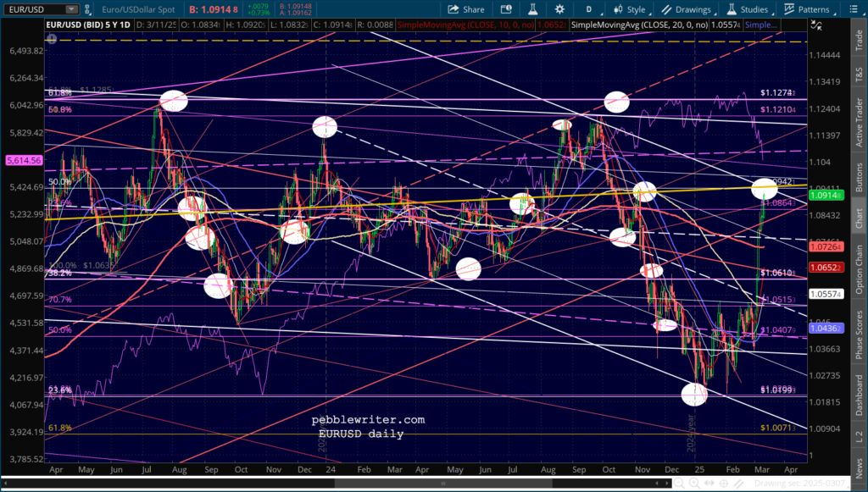The image size is (868, 492).
Task: Open the Option Chain side tab
Action: [859, 269]
